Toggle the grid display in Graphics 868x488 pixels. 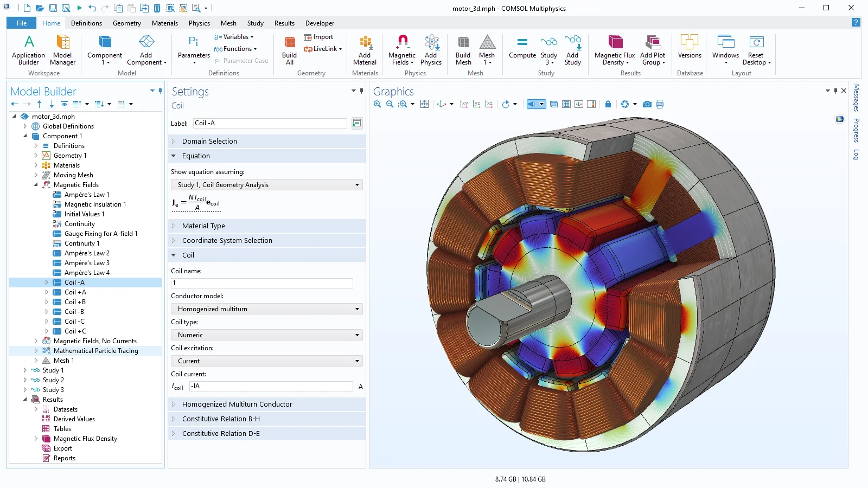pos(566,104)
